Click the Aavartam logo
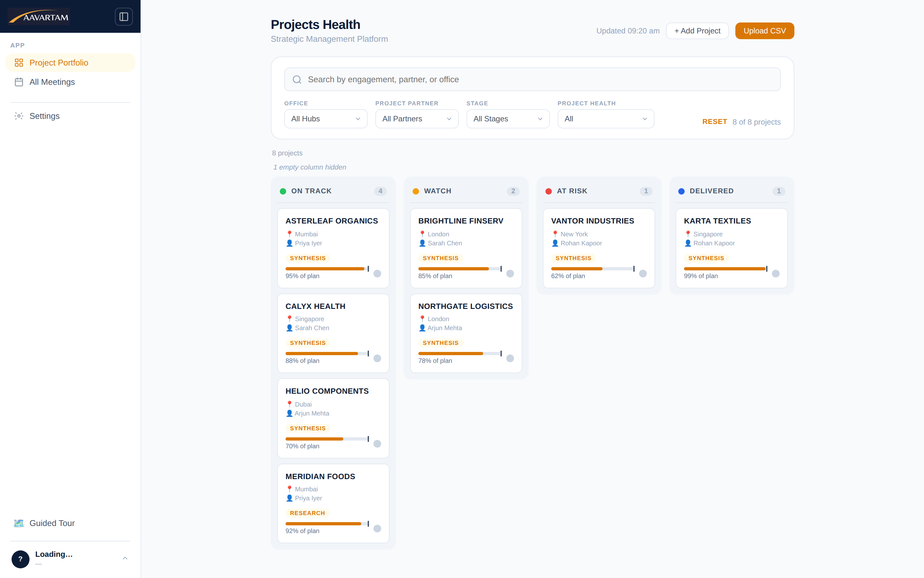This screenshot has width=924, height=578. point(39,16)
